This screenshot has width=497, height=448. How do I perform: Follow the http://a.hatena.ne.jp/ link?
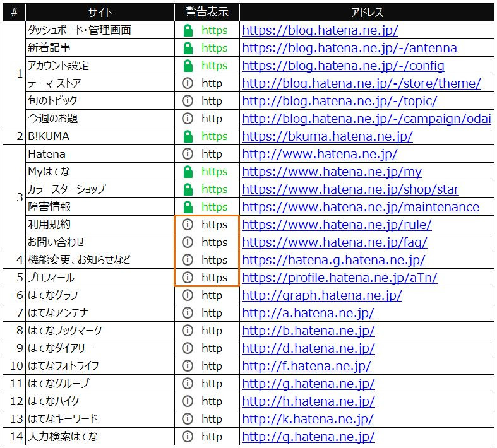(308, 313)
